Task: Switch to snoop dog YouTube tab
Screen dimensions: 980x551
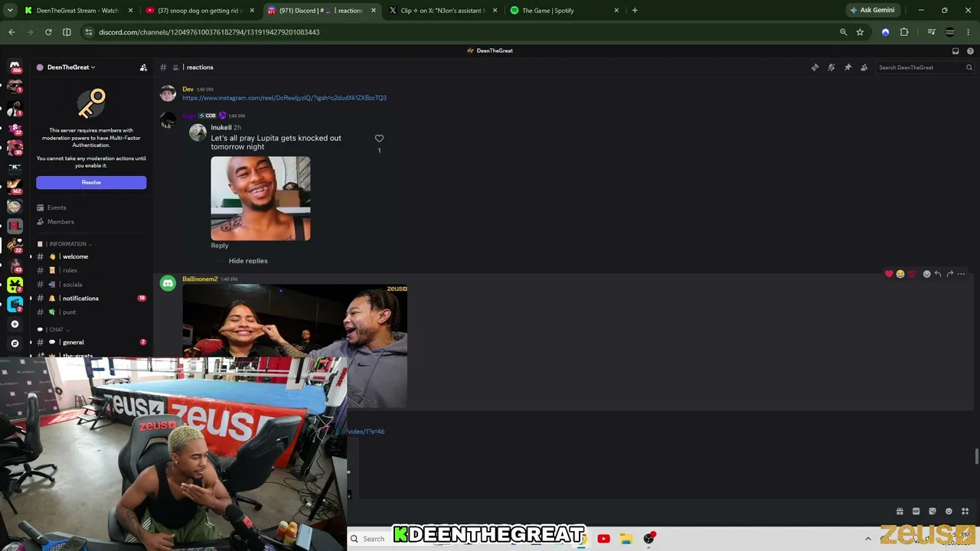Action: 201,11
